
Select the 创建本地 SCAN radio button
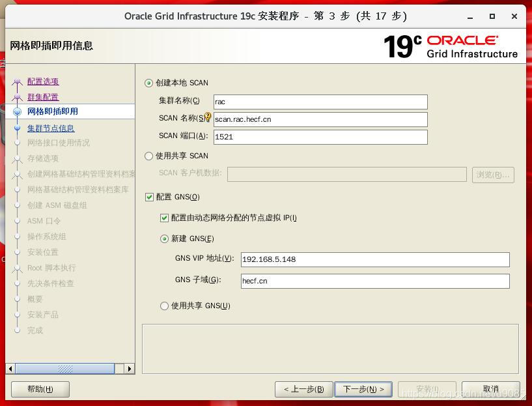[x=148, y=83]
